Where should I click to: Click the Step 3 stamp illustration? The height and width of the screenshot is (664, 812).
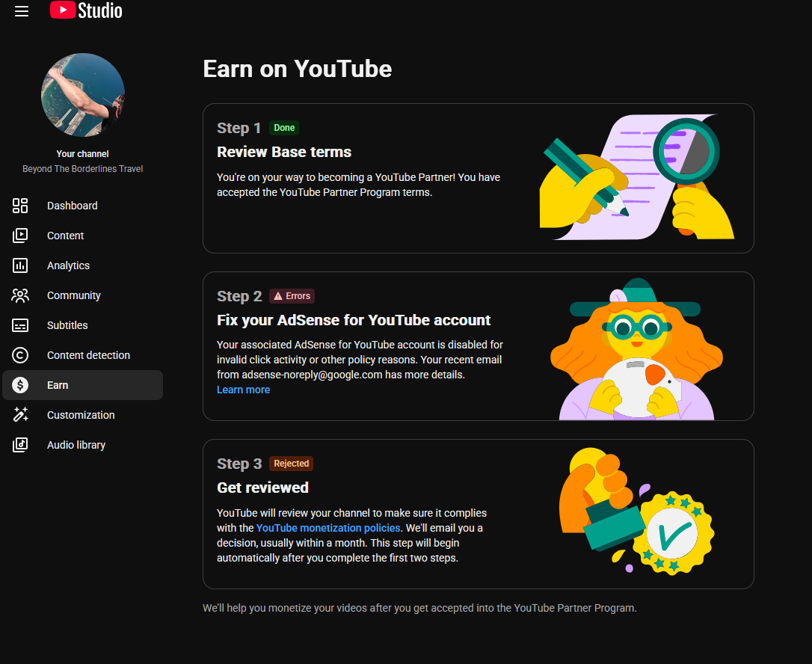[637, 511]
